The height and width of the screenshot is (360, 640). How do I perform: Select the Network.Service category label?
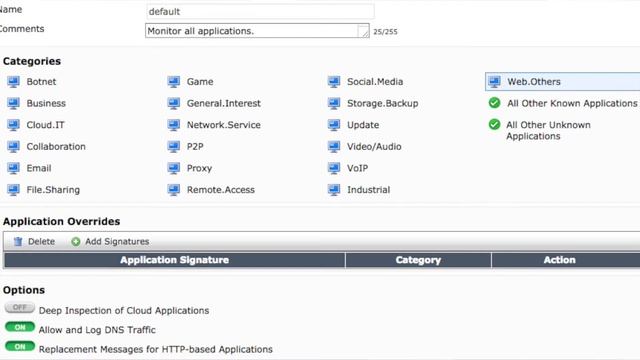pos(224,125)
